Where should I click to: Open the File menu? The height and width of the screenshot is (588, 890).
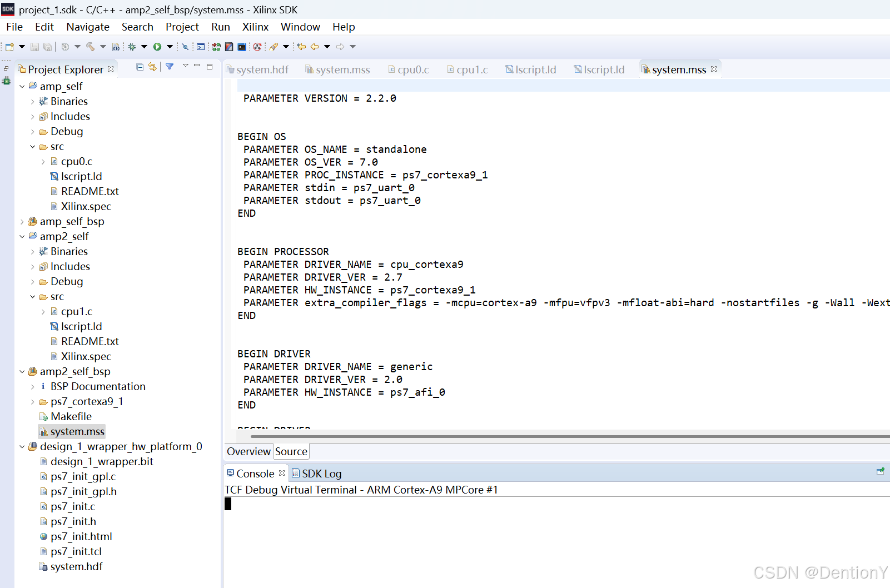coord(14,27)
